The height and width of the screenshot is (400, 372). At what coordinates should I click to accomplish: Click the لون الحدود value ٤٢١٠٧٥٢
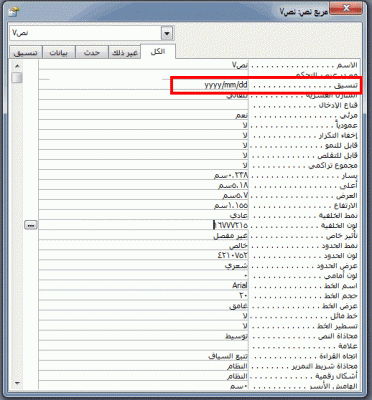[143, 256]
